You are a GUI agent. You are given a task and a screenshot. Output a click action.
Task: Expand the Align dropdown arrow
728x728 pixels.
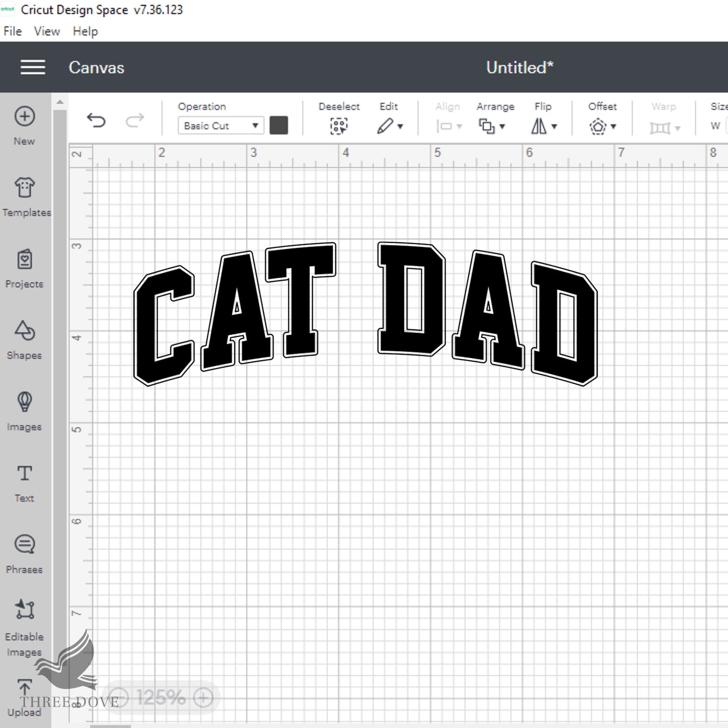[x=459, y=126]
